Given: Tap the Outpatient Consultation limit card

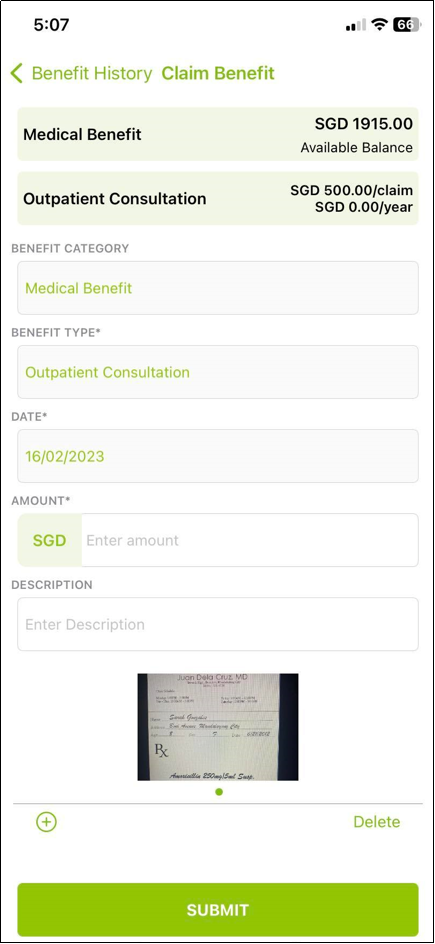Looking at the screenshot, I should point(218,199).
